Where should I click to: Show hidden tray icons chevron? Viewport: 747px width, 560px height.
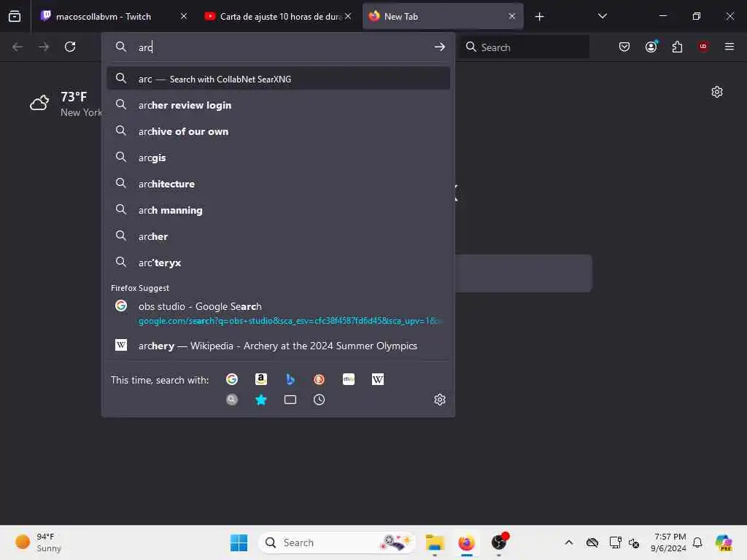tap(568, 542)
